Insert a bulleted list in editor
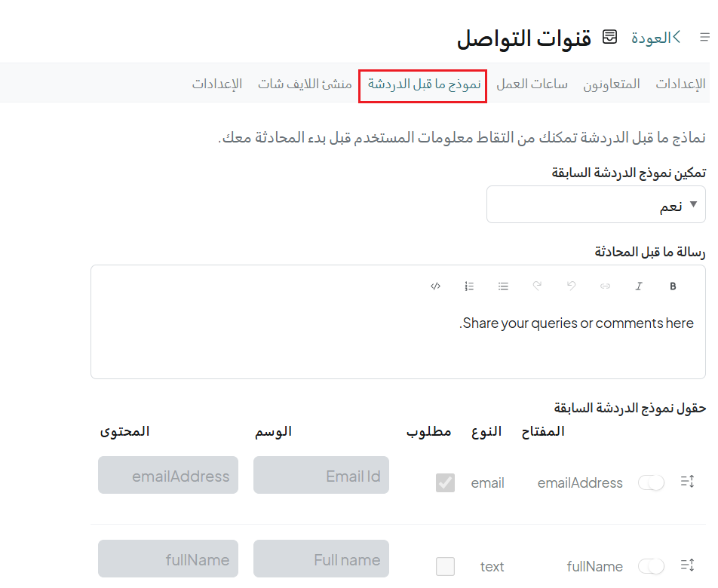Screen dimensions: 718x588 coord(503,286)
